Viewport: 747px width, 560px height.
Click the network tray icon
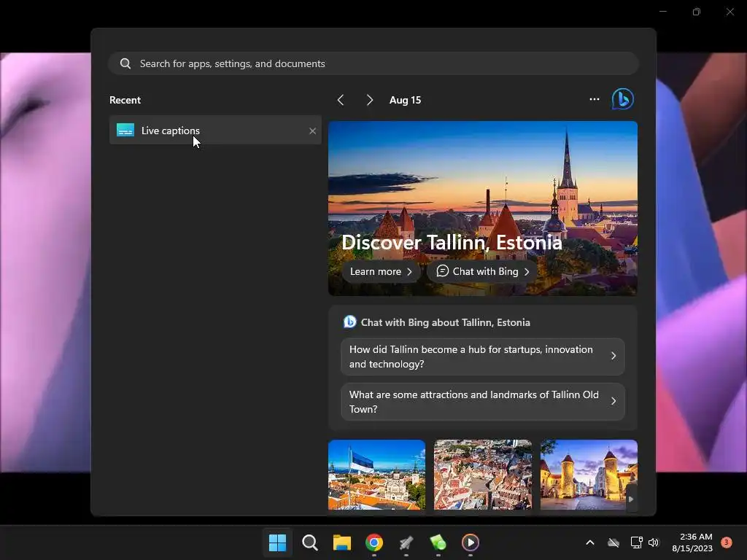point(636,542)
